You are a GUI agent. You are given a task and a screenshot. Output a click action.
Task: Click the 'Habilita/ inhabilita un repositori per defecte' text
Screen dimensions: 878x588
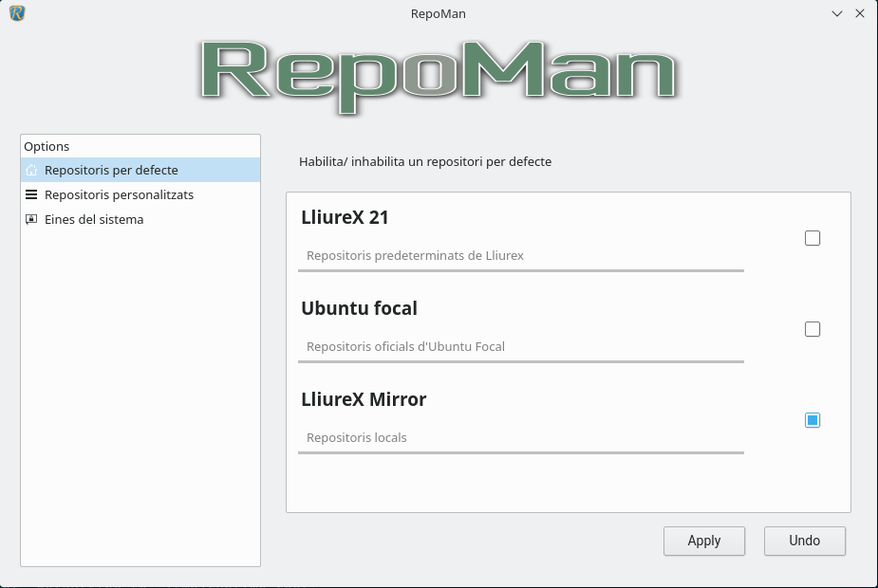(425, 161)
